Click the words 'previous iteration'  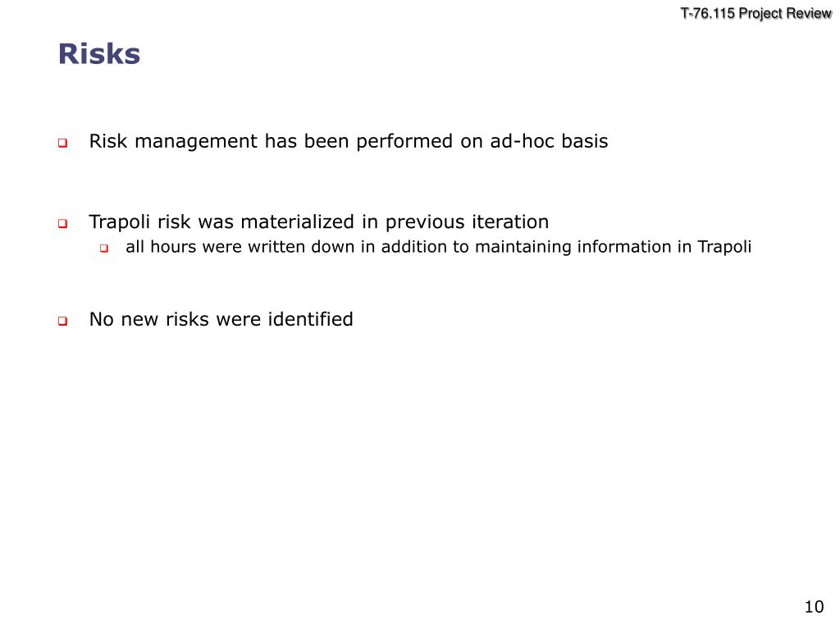pyautogui.click(x=467, y=221)
